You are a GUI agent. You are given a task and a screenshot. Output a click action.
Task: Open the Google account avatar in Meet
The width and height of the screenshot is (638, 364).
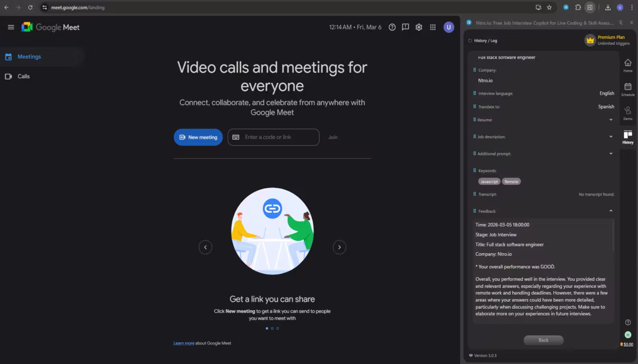point(449,27)
